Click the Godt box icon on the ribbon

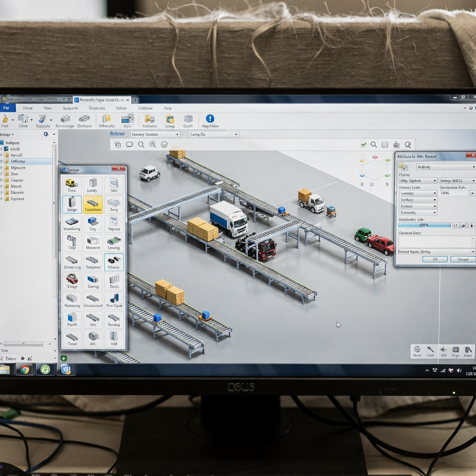click(188, 120)
